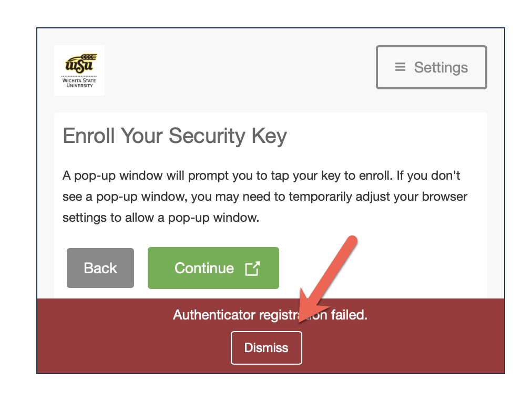Click the hamburger icon beside Settings
Viewport: 532px width, 412px height.
[400, 67]
